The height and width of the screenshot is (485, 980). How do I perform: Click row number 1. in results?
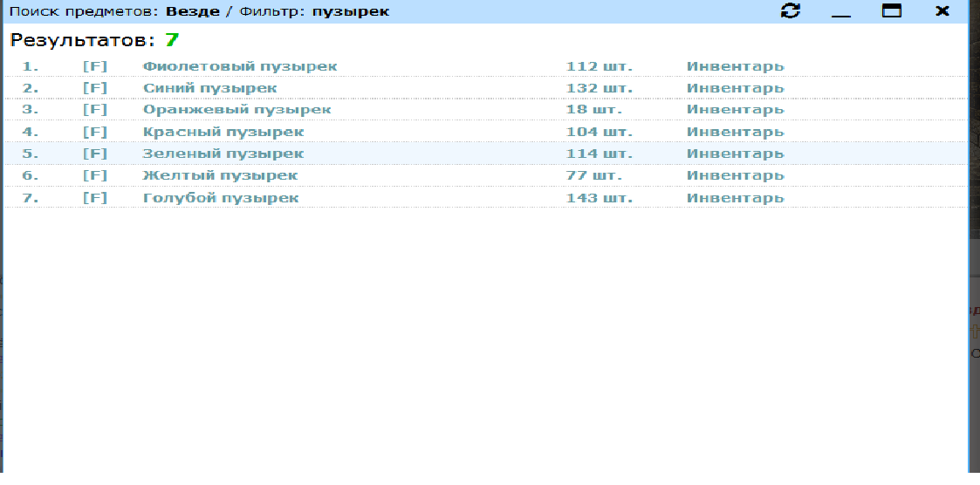(31, 66)
